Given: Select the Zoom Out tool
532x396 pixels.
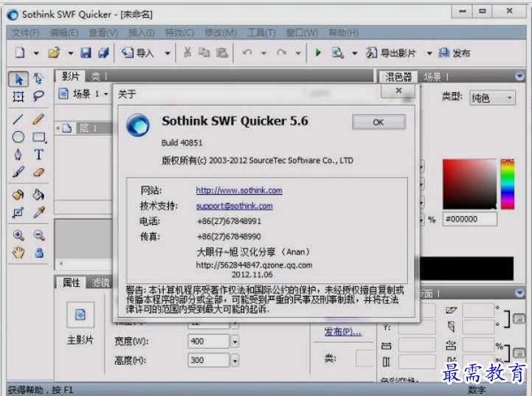Looking at the screenshot, I should click(38, 235).
